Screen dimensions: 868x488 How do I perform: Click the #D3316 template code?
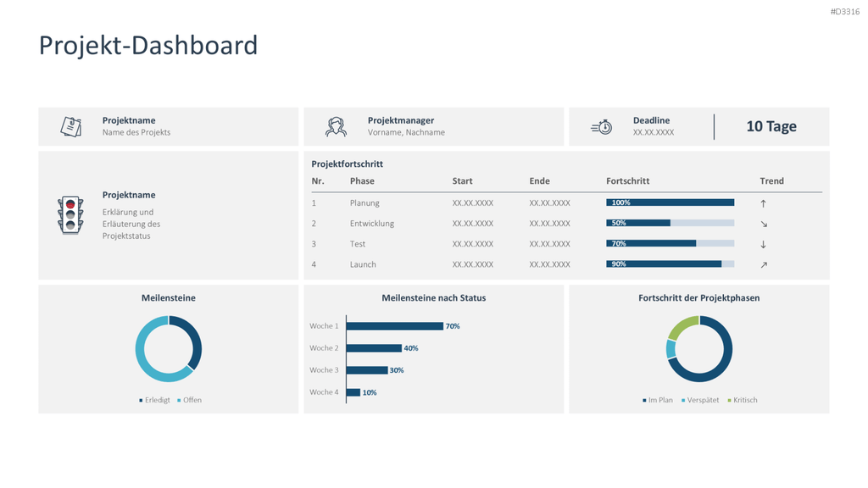(845, 12)
